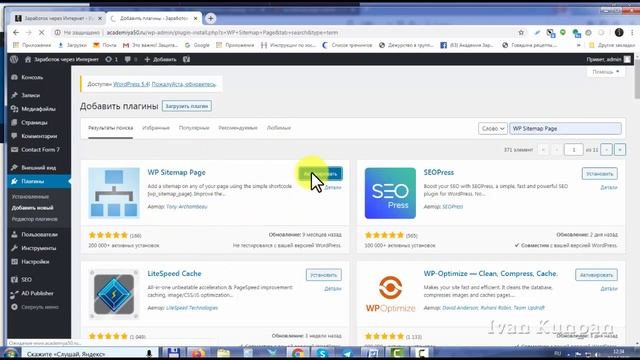Open Contact Form 7 in sidebar
640x360 pixels.
click(40, 150)
